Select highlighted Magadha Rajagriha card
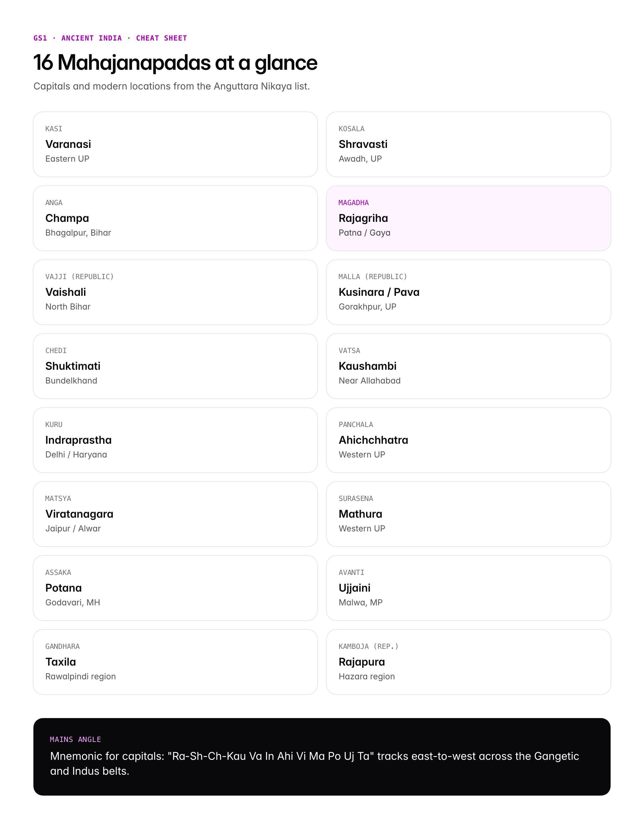 [x=468, y=218]
